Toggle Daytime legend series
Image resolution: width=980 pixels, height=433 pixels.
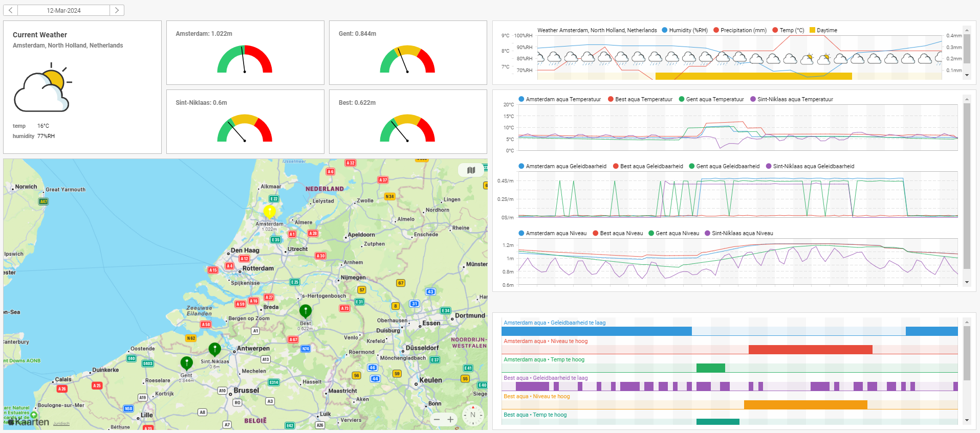[823, 30]
